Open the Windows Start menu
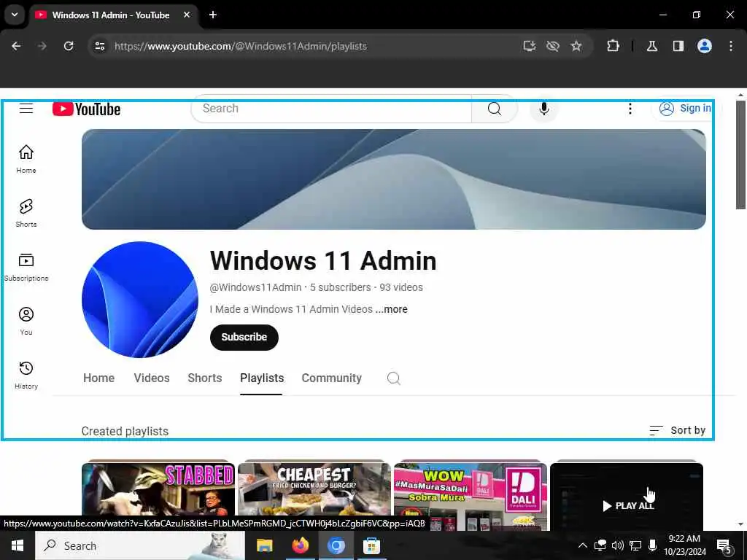This screenshot has width=747, height=560. (18, 545)
